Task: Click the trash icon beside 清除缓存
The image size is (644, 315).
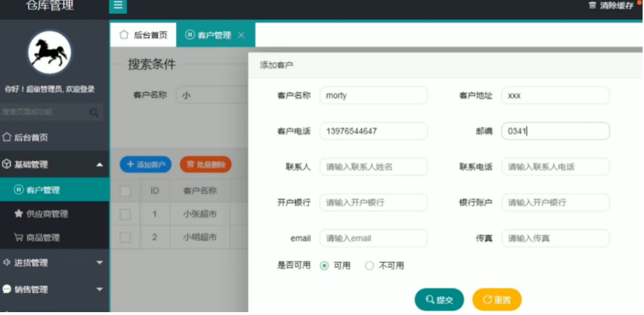Action: (592, 5)
